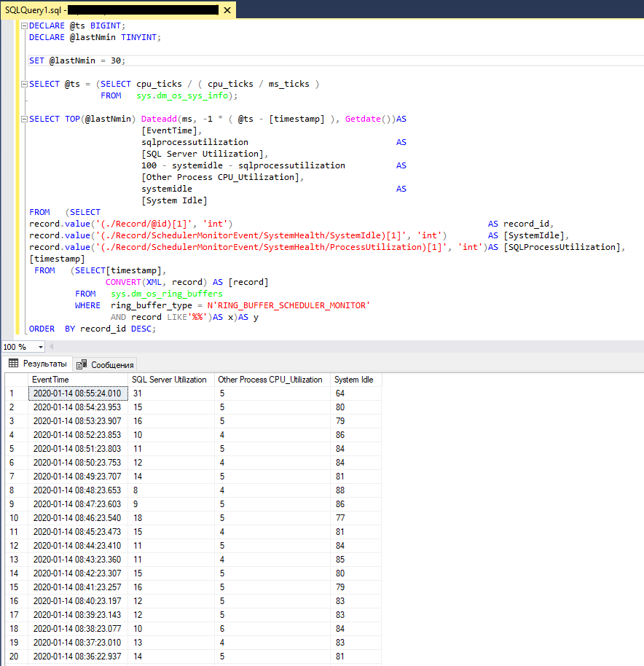Click System Idle value 64
Screen dimensions: 644x666
[x=356, y=393]
